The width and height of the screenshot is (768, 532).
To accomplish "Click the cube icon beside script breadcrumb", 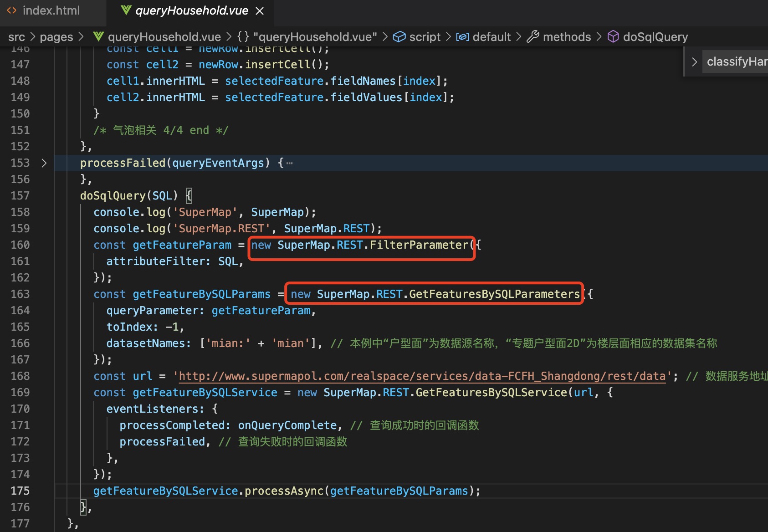I will [x=399, y=36].
